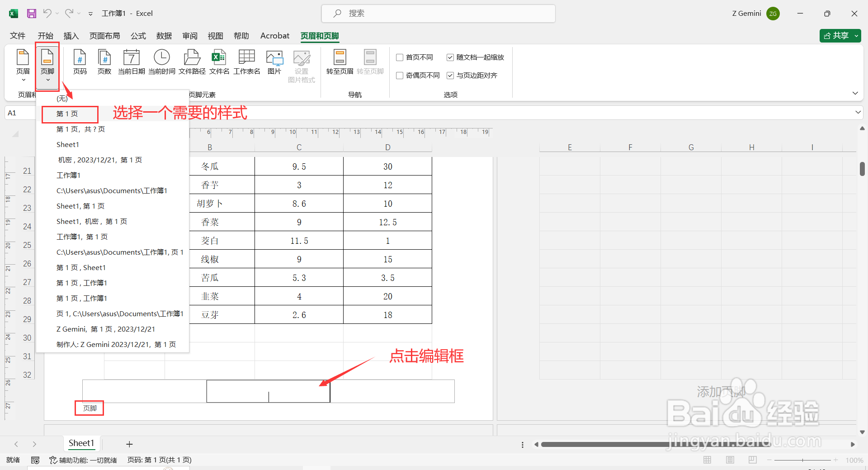
Task: Insert page number into the footer
Action: (80, 62)
